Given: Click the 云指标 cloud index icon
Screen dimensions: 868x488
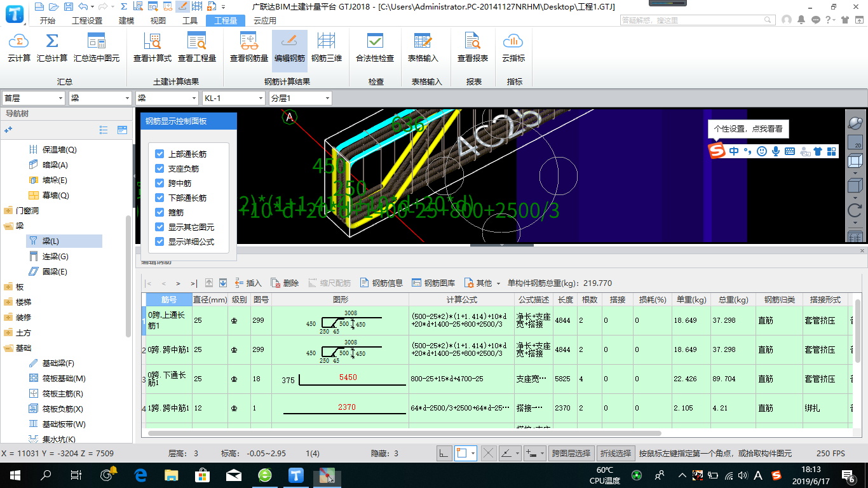Looking at the screenshot, I should (x=513, y=43).
